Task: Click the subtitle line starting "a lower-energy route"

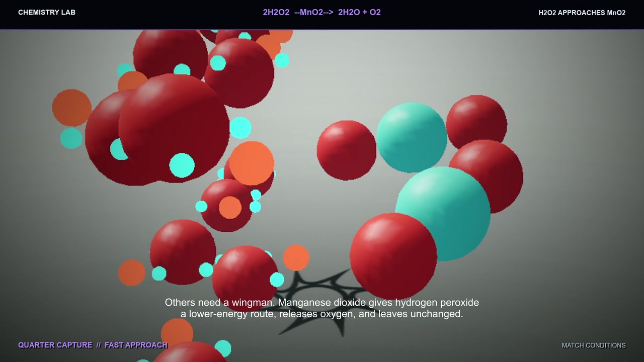Action: point(321,314)
